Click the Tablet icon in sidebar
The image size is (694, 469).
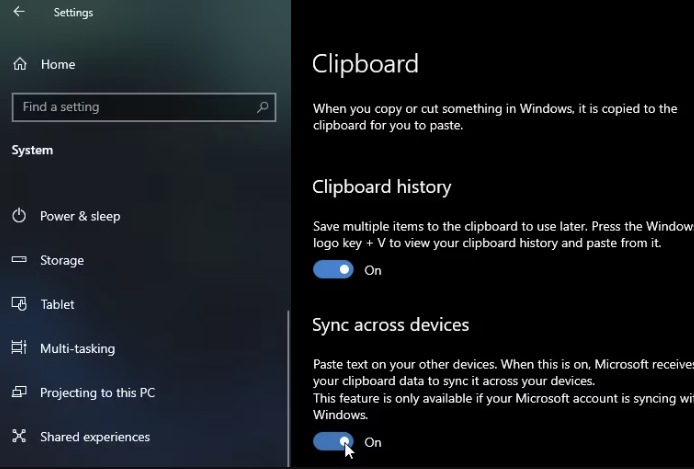[19, 304]
